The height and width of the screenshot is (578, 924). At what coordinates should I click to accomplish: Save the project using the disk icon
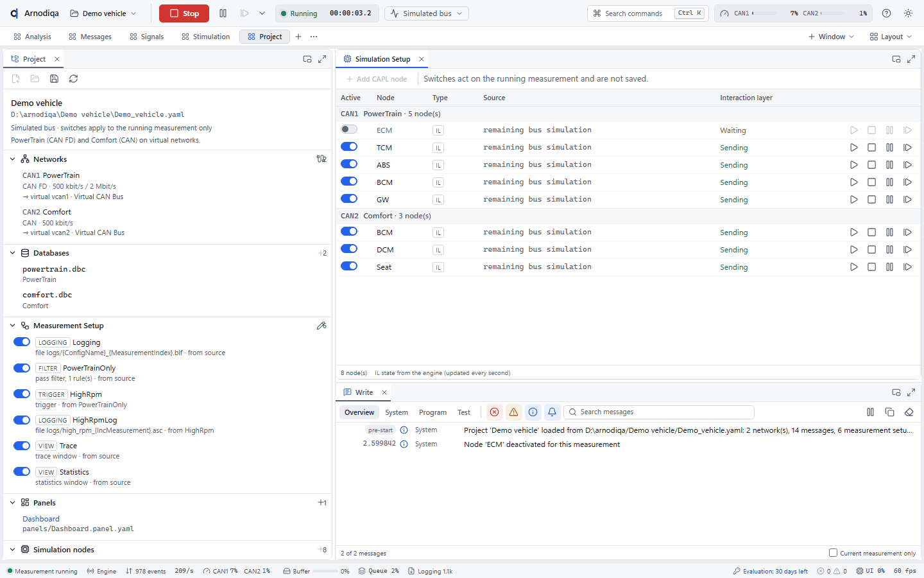coord(54,78)
